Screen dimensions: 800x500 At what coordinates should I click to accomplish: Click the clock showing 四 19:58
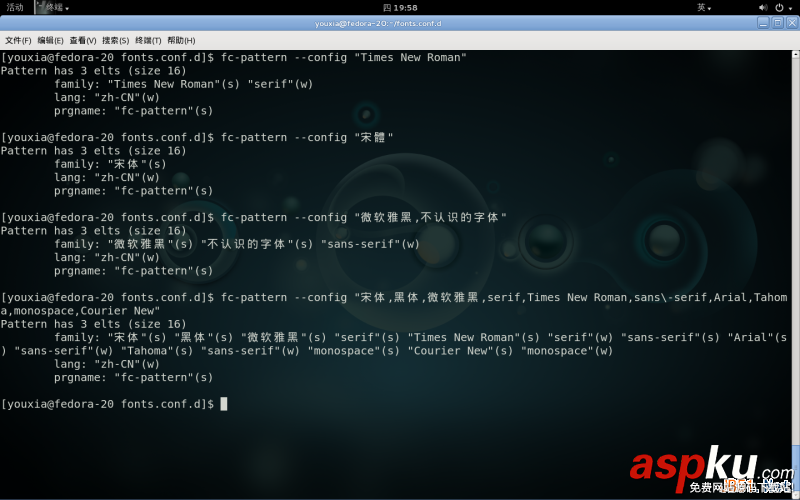(400, 7)
